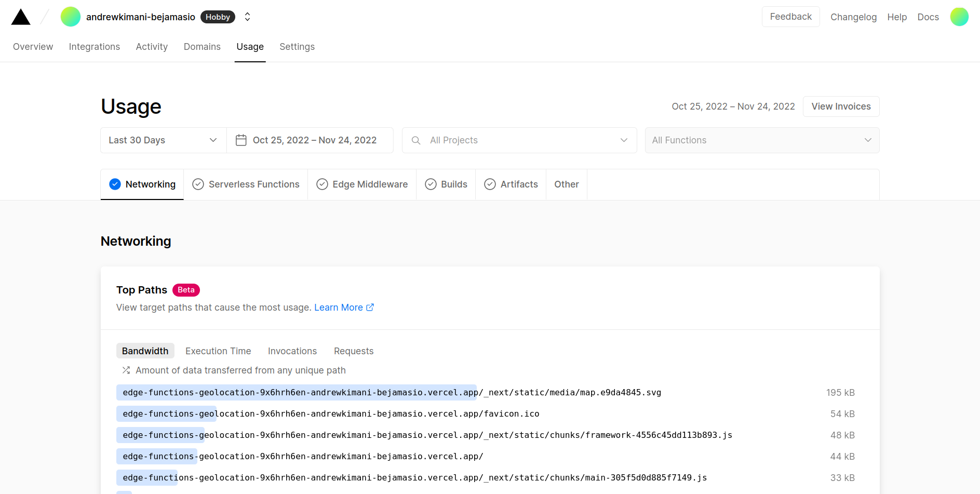Click the 33 kB bandwidth value
The height and width of the screenshot is (494, 980).
842,478
